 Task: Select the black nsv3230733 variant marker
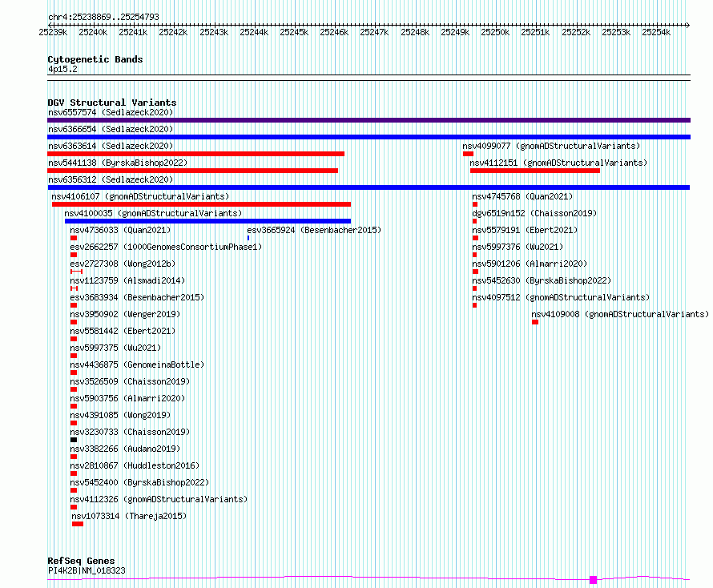point(74,440)
